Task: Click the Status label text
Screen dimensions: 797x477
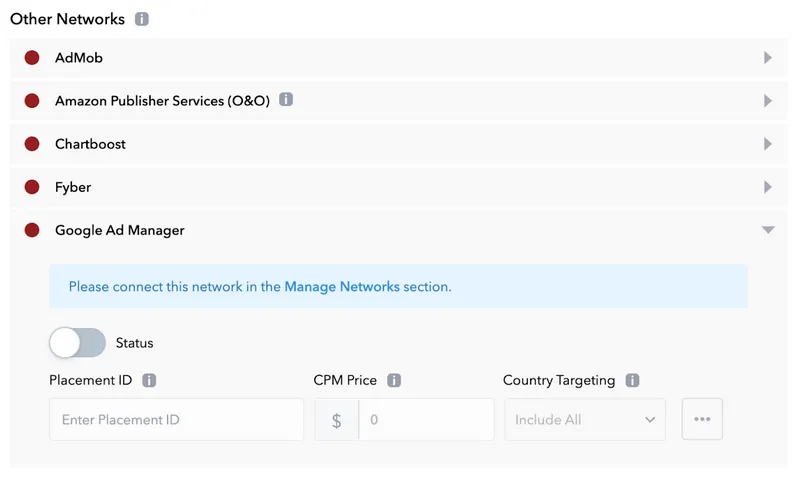Action: [135, 343]
